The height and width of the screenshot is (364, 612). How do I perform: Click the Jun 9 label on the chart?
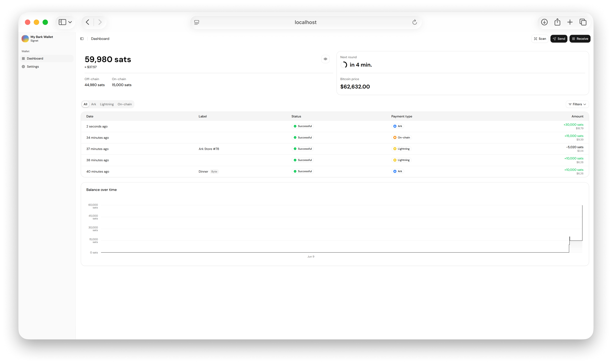311,257
